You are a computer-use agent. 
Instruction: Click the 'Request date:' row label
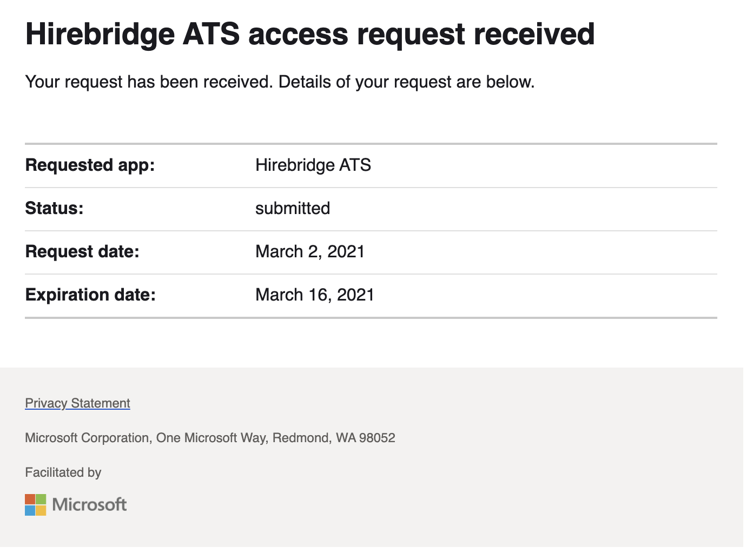(x=82, y=251)
